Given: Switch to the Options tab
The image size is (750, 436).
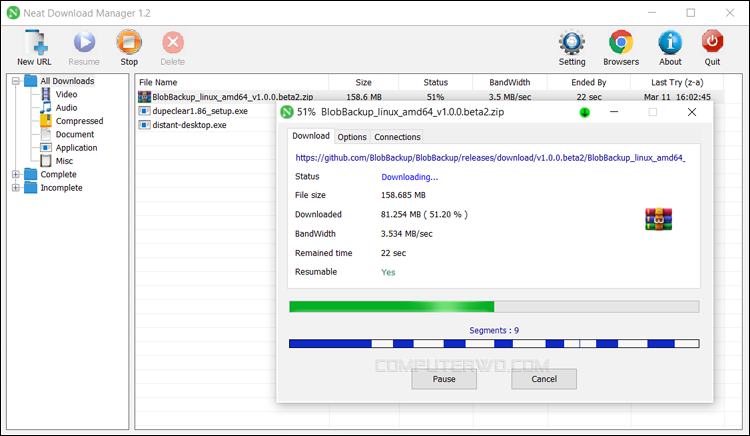Looking at the screenshot, I should (352, 137).
